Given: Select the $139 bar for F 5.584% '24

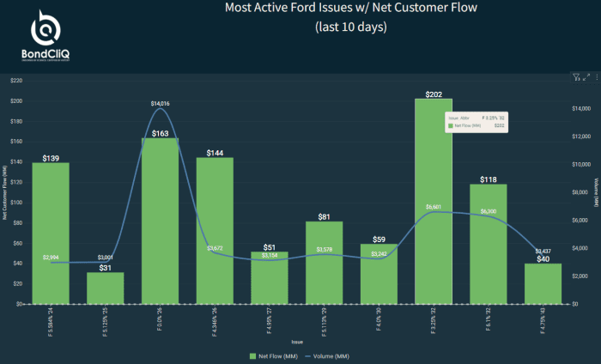Looking at the screenshot, I should [x=51, y=234].
